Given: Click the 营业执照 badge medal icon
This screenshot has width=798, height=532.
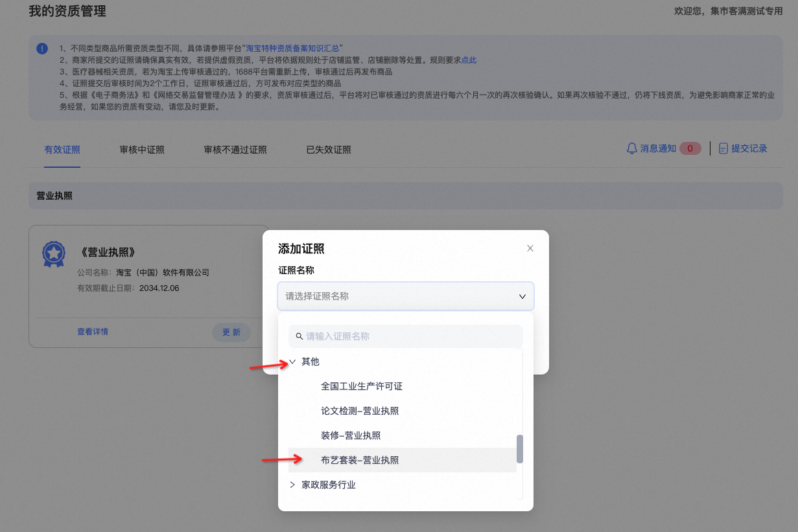Looking at the screenshot, I should click(53, 255).
